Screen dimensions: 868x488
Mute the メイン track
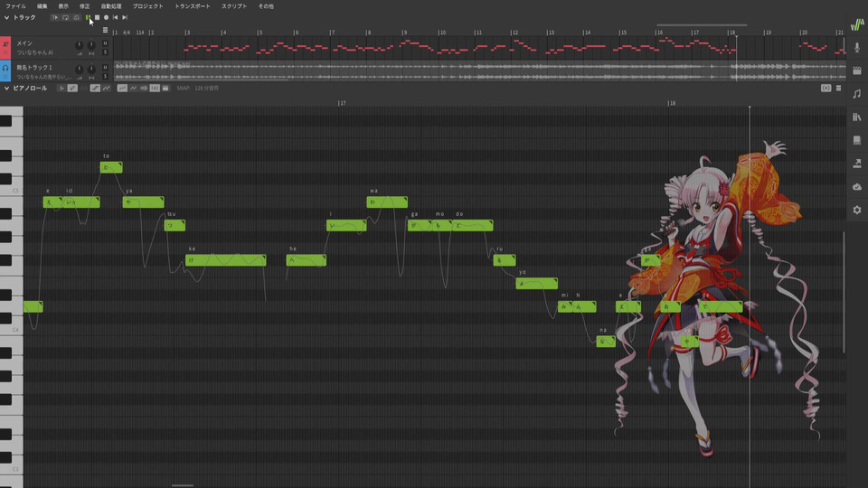[x=105, y=43]
